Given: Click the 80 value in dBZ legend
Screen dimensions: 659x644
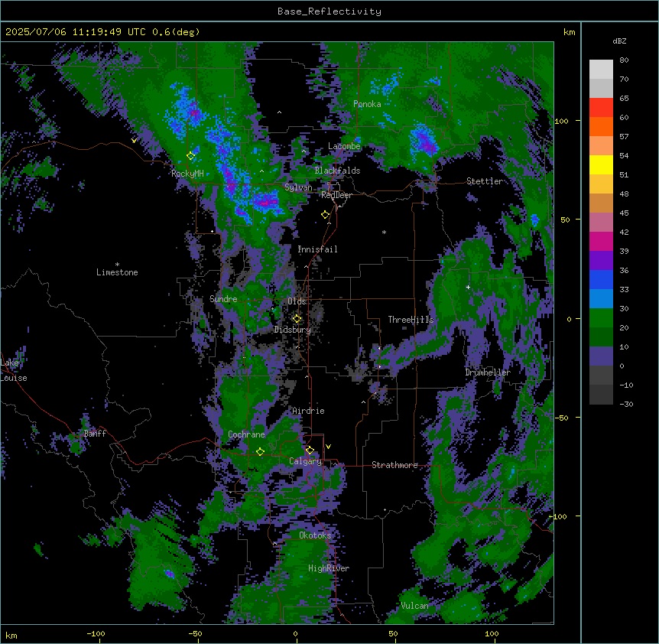Looking at the screenshot, I should click(x=624, y=60).
